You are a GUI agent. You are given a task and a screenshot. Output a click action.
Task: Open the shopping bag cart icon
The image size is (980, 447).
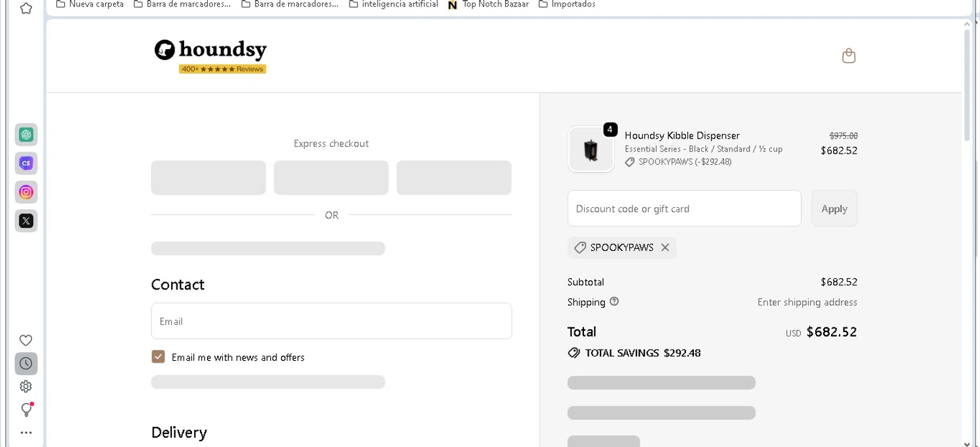[x=849, y=56]
